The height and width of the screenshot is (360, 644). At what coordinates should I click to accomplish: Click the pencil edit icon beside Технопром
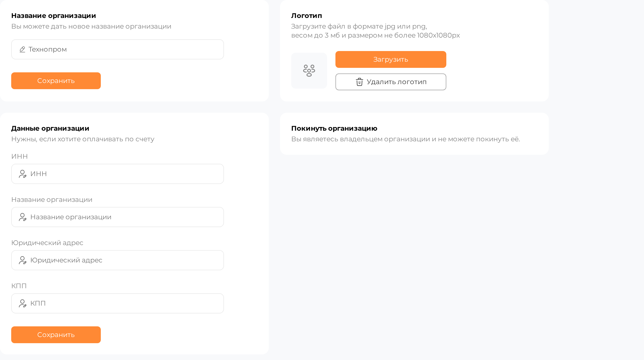pos(22,49)
